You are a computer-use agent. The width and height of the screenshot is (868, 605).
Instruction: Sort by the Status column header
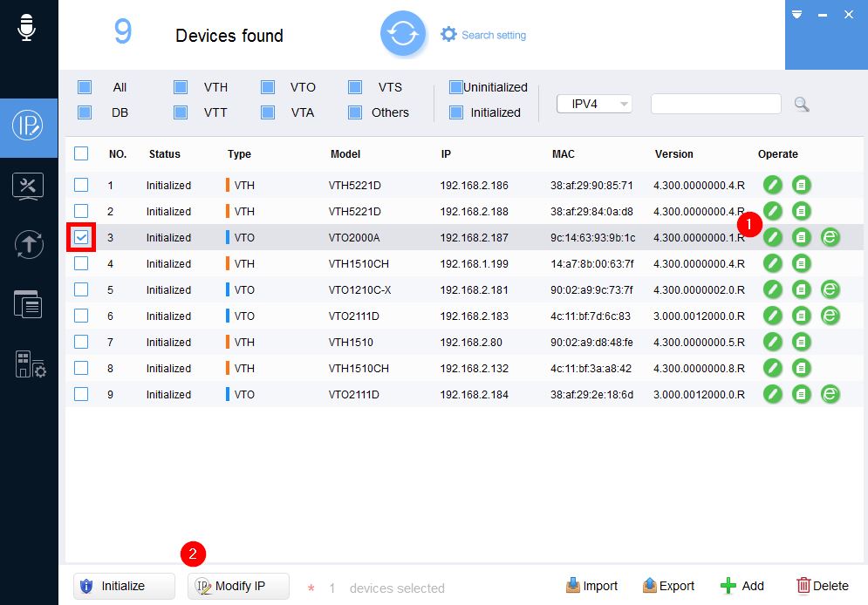[164, 153]
